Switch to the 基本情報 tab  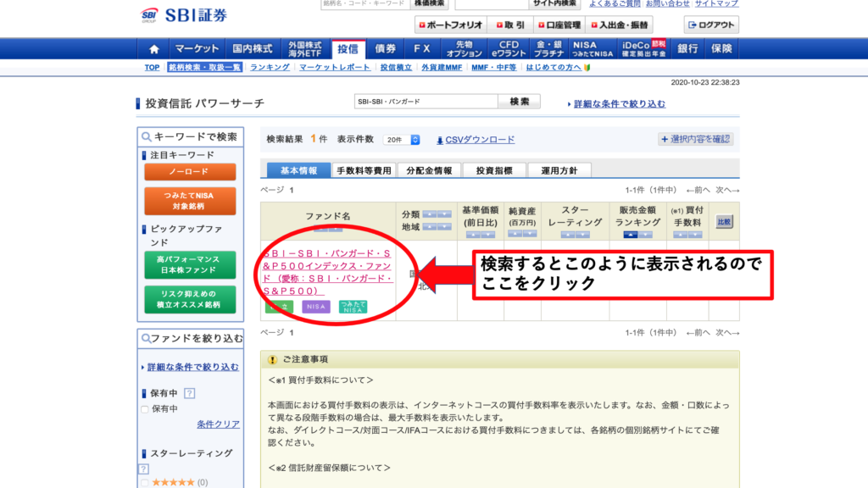(298, 170)
